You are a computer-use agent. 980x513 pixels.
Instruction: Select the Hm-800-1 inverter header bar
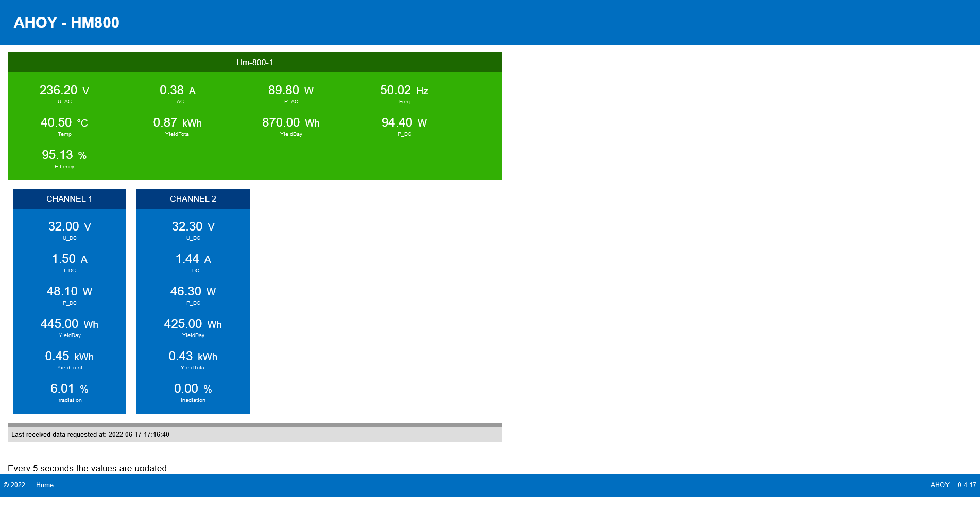click(254, 62)
